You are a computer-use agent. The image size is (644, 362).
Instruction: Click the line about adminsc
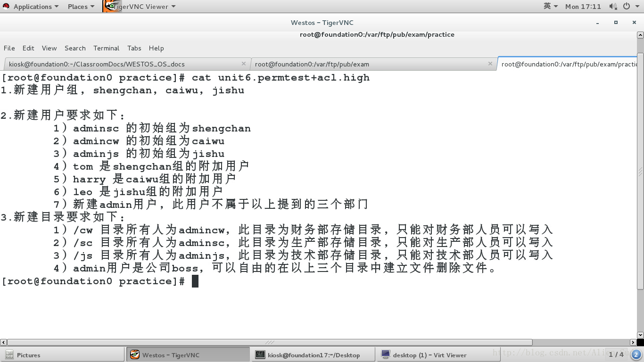(152, 128)
